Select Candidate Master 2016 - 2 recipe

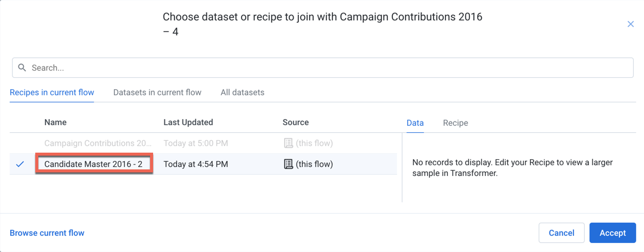(x=94, y=164)
